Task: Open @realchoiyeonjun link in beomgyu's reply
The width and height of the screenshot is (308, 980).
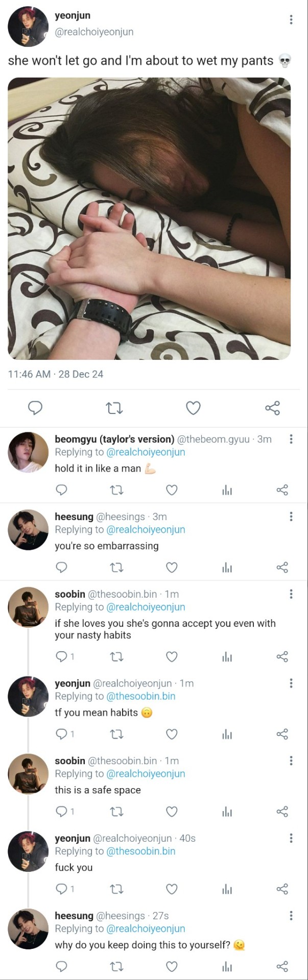Action: pyautogui.click(x=146, y=452)
